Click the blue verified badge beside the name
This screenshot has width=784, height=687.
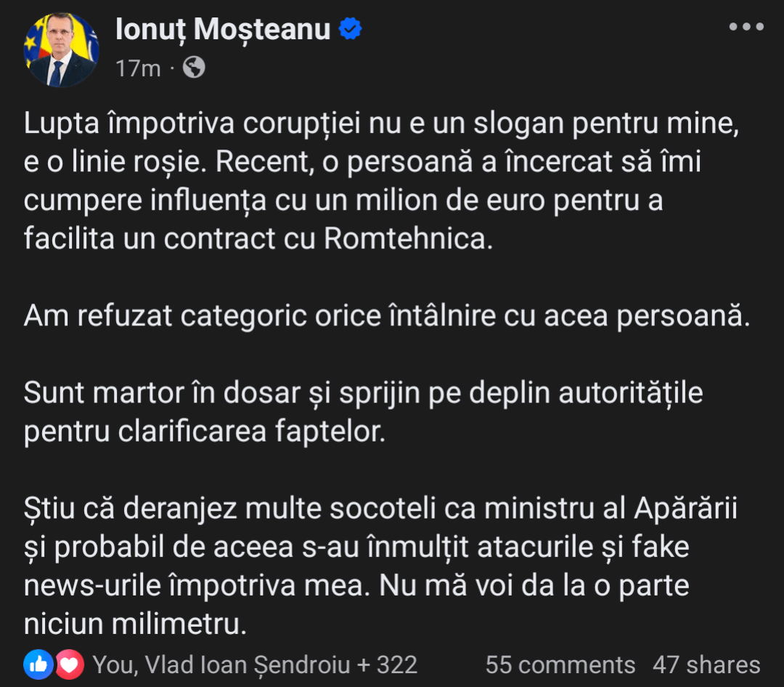click(x=349, y=29)
